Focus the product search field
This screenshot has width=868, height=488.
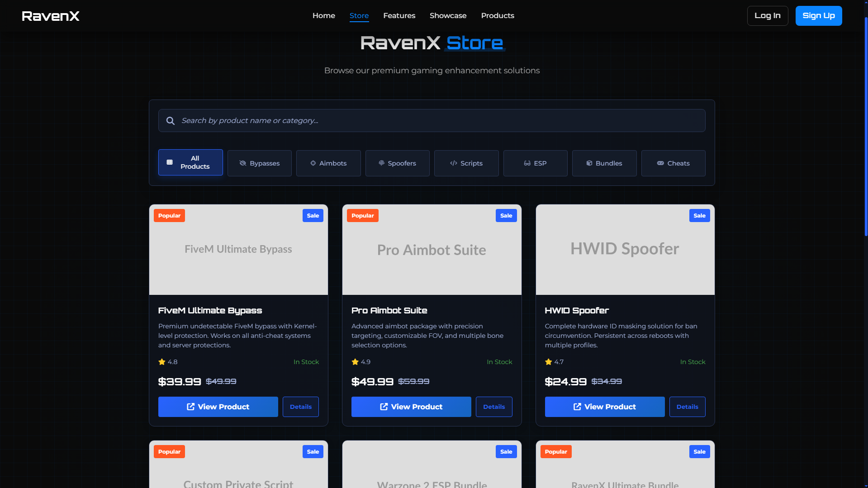click(432, 121)
